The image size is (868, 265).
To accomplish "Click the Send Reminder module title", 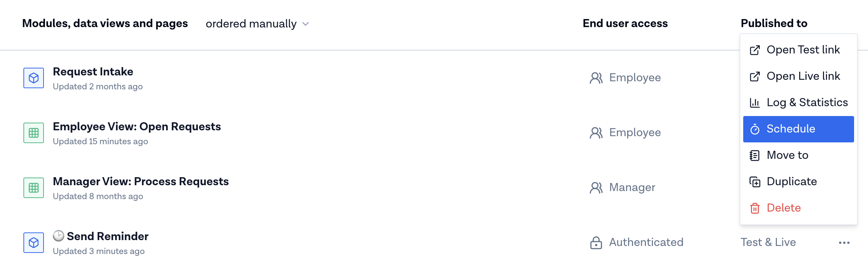I will click(x=107, y=236).
